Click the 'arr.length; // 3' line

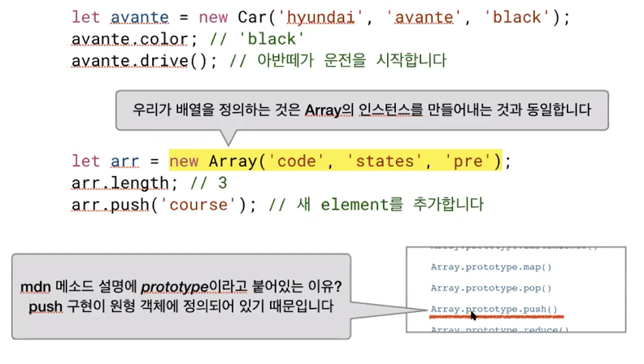149,183
